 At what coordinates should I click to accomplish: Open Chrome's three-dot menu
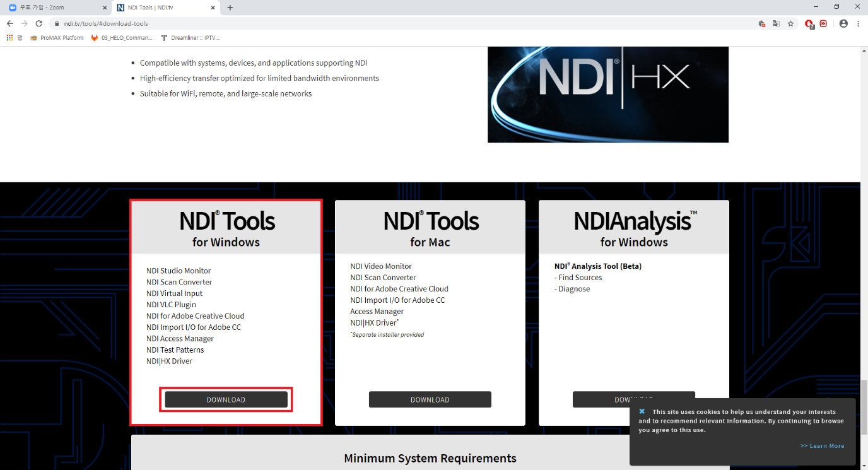tap(859, 23)
